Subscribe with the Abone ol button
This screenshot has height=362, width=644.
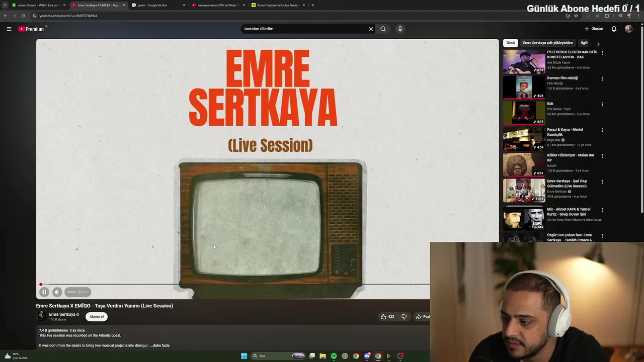96,316
